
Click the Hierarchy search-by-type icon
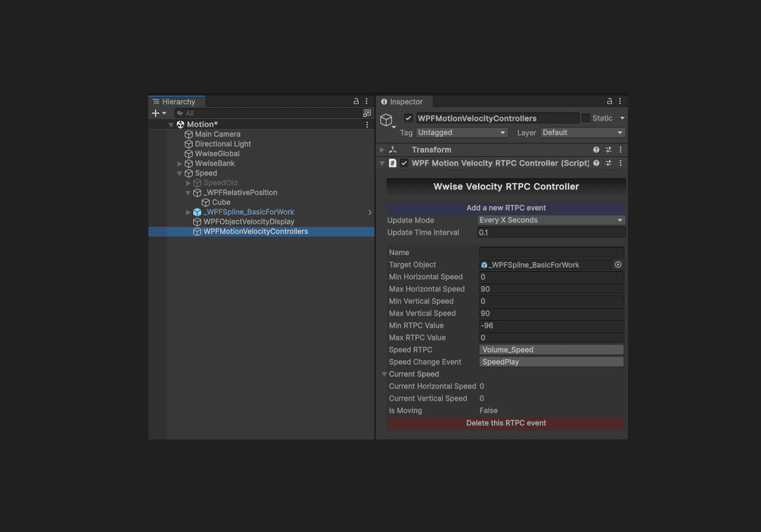pos(367,114)
